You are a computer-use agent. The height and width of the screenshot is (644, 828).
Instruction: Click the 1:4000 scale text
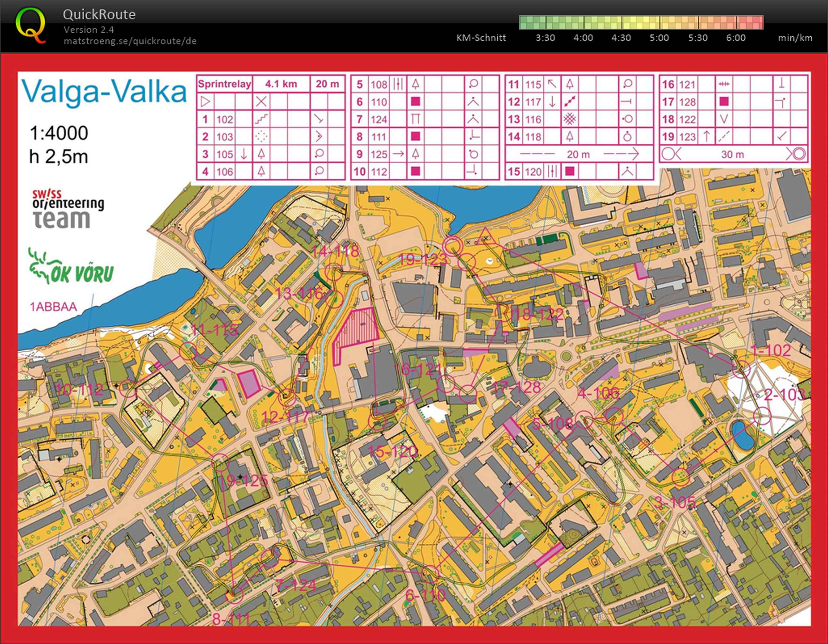click(59, 133)
